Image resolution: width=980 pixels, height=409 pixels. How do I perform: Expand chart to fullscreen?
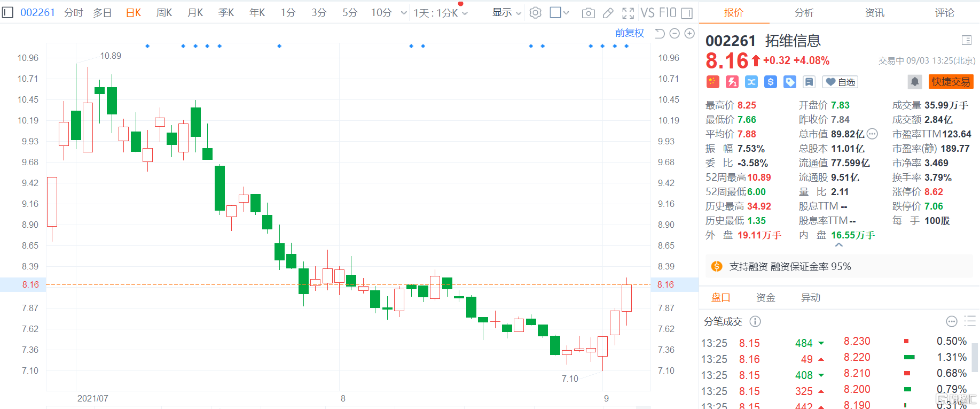[x=628, y=13]
